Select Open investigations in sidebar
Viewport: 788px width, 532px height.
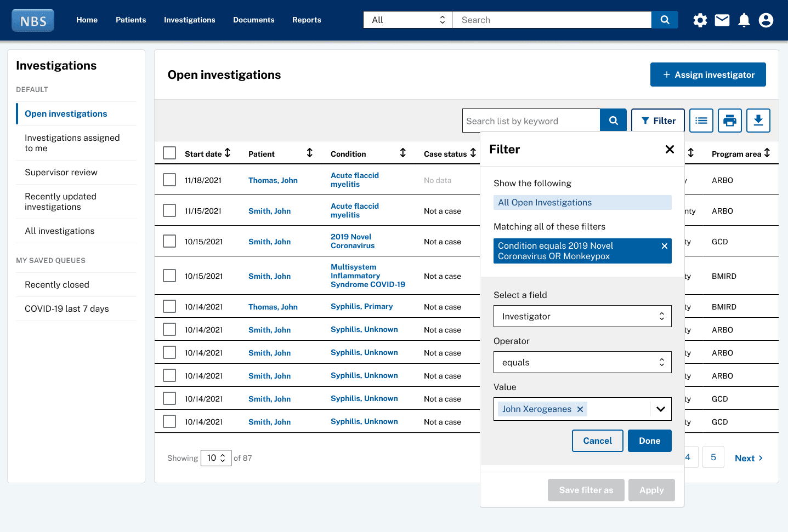tap(77, 113)
